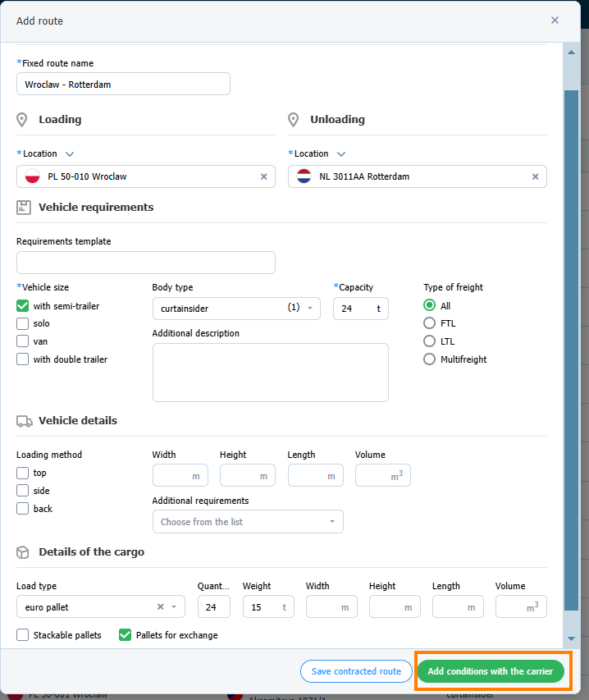Select the FTL freight type
Viewport: 589px width, 700px height.
click(x=429, y=323)
